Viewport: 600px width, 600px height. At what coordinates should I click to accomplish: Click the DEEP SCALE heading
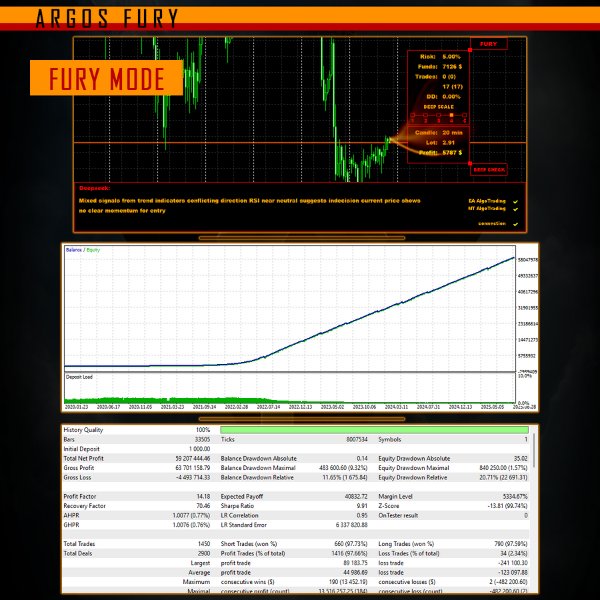pos(439,107)
